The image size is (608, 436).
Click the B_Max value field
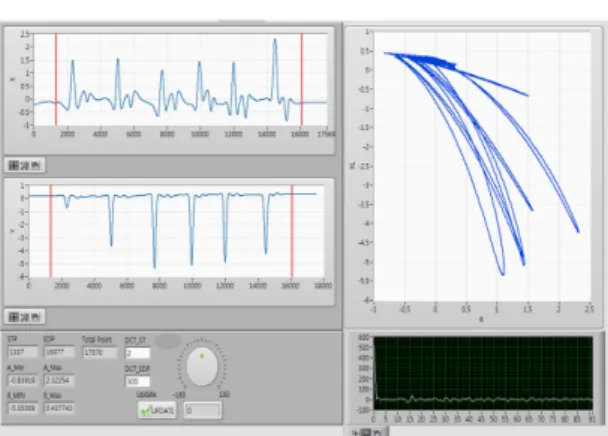pyautogui.click(x=59, y=408)
